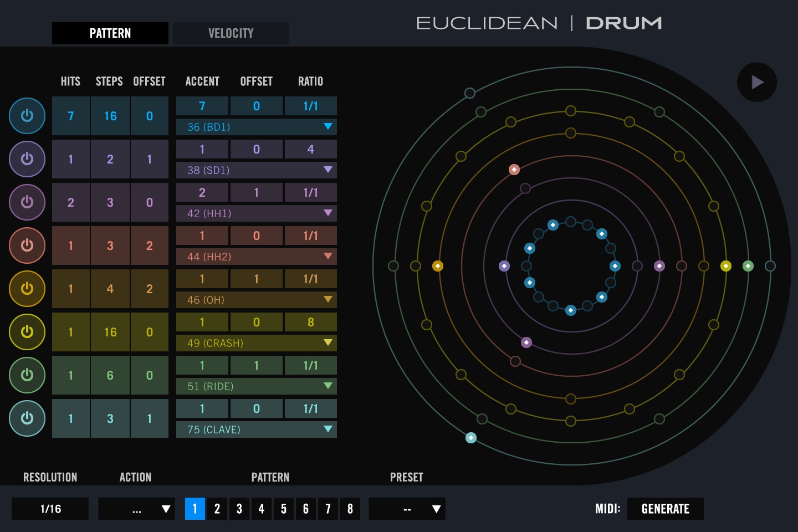Open the 36 (BD1) sound selector
Viewport: 798px width, 532px height.
click(256, 127)
